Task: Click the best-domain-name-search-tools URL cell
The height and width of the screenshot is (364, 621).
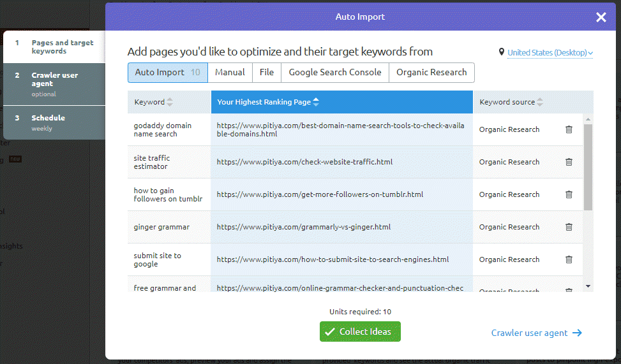Action: (x=341, y=130)
